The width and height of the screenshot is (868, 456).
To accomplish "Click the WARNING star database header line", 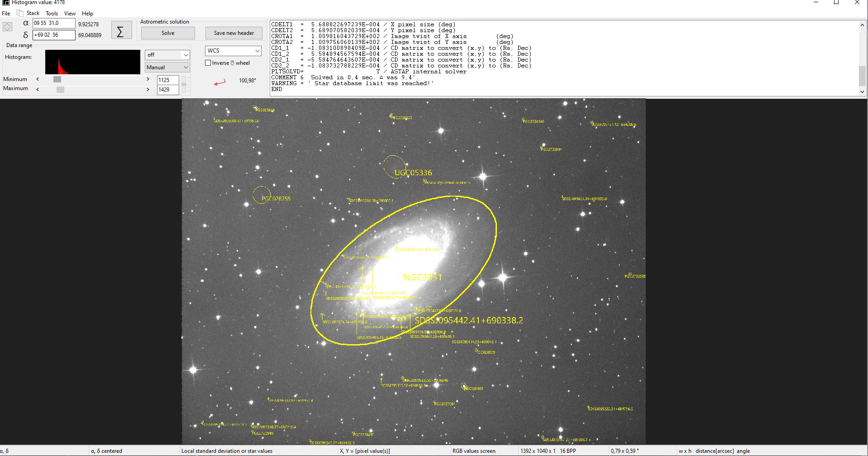I will (352, 83).
